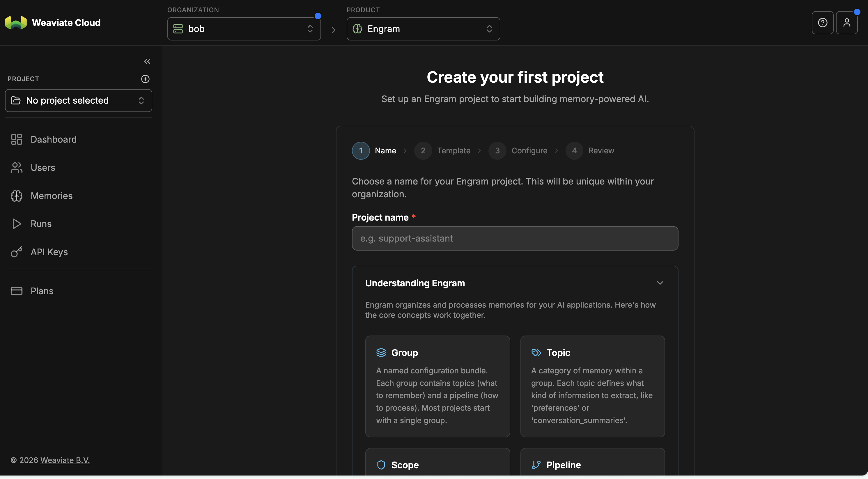Click the Runs play icon
This screenshot has height=479, width=868.
click(17, 224)
